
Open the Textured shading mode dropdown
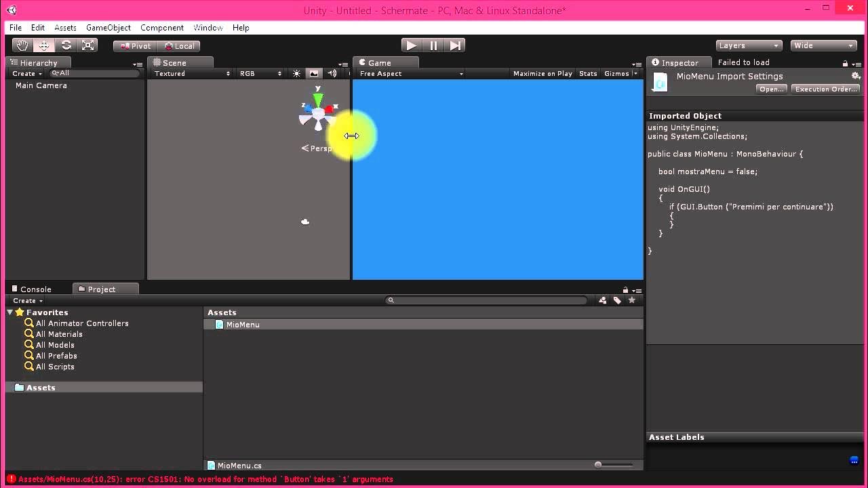[190, 73]
